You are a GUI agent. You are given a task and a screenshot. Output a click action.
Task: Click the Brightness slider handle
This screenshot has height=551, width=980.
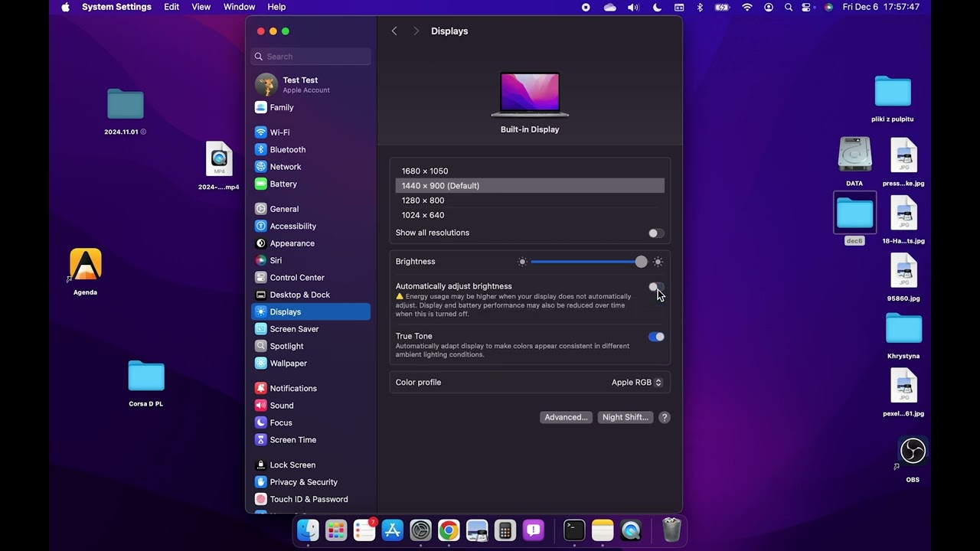point(641,262)
